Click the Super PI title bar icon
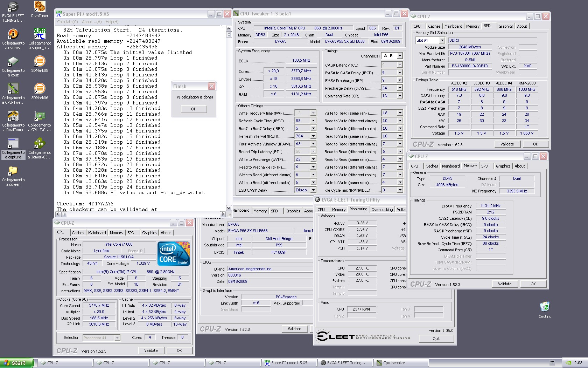This screenshot has width=588, height=368. (59, 14)
